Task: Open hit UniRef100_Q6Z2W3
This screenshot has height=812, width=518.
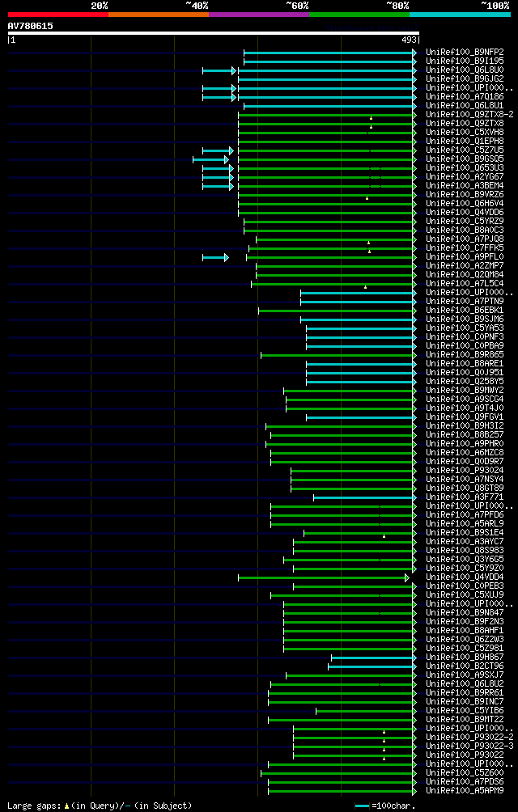Action: [x=465, y=639]
